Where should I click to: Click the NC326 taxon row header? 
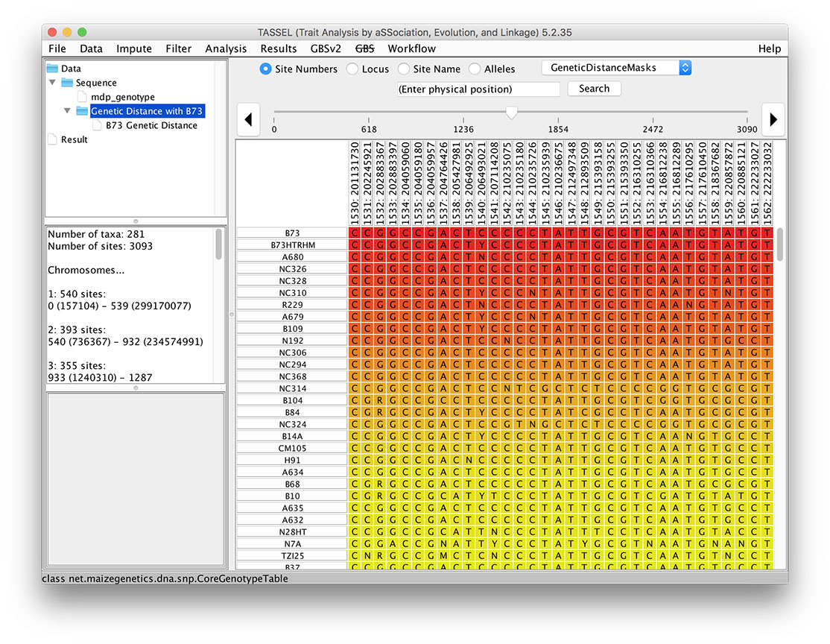pos(292,269)
